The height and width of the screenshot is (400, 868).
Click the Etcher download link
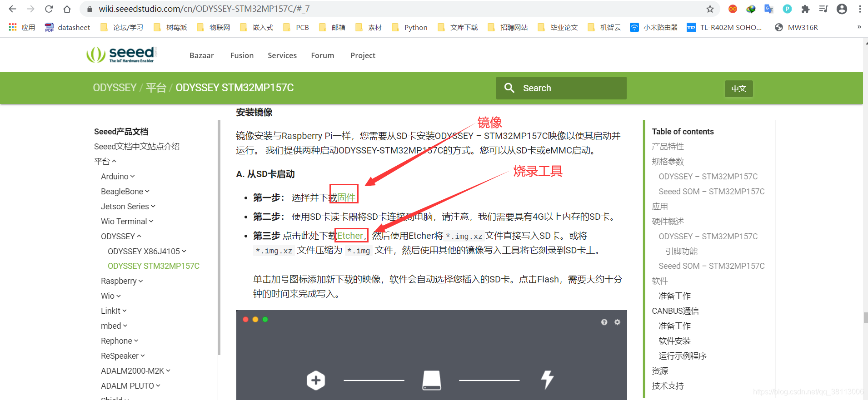click(x=350, y=236)
